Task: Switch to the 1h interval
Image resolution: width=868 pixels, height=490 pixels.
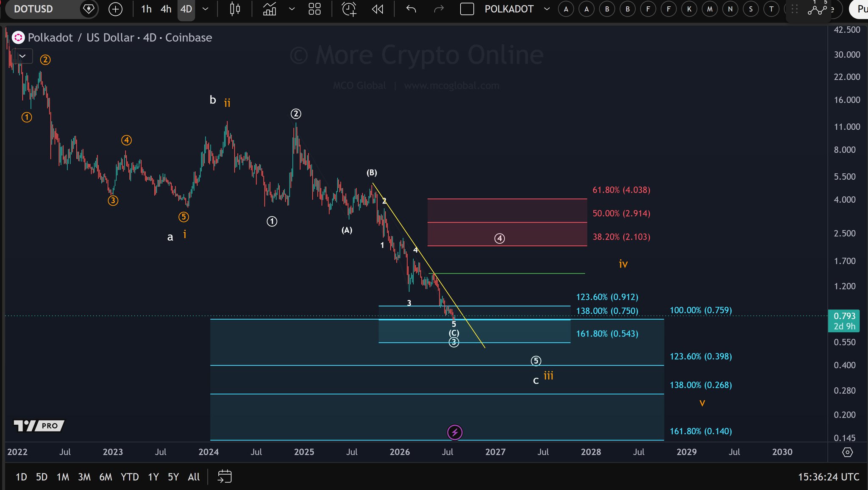Action: click(146, 9)
